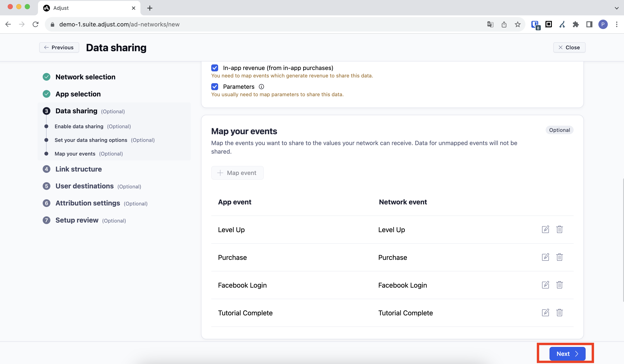Edit the Tutorial Complete event mapping
The width and height of the screenshot is (624, 364).
click(x=545, y=313)
